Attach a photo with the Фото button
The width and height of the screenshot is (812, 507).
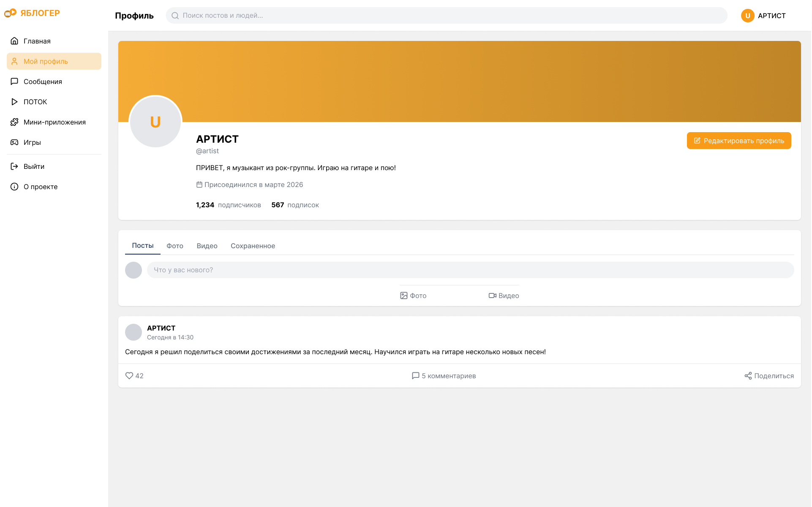point(413,296)
